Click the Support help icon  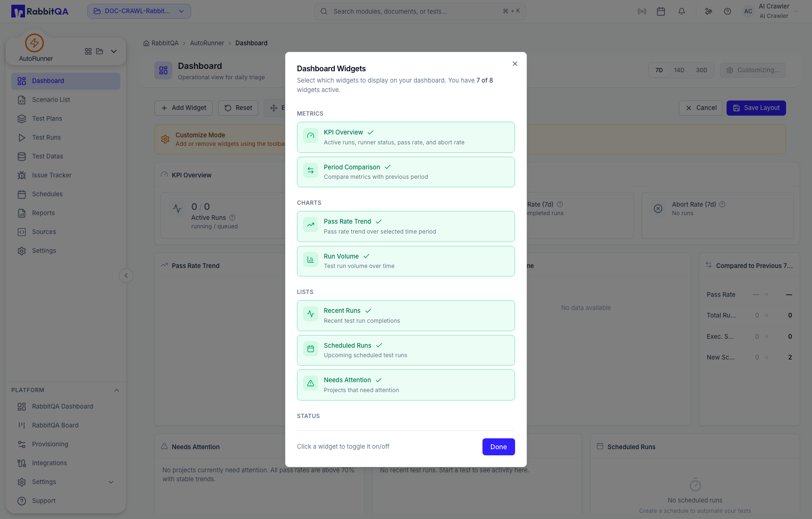coord(22,501)
